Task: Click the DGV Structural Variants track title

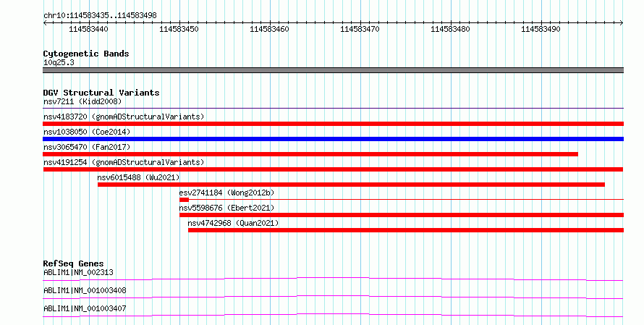Action: [101, 93]
